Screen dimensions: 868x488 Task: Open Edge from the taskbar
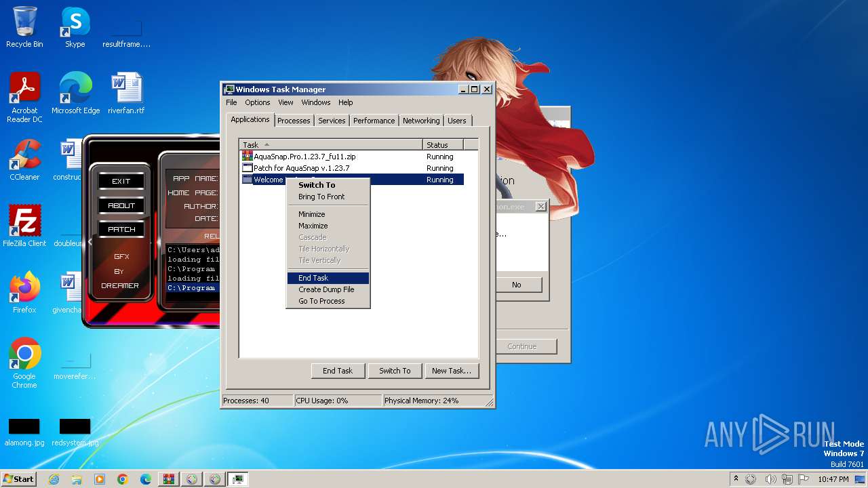click(x=146, y=479)
